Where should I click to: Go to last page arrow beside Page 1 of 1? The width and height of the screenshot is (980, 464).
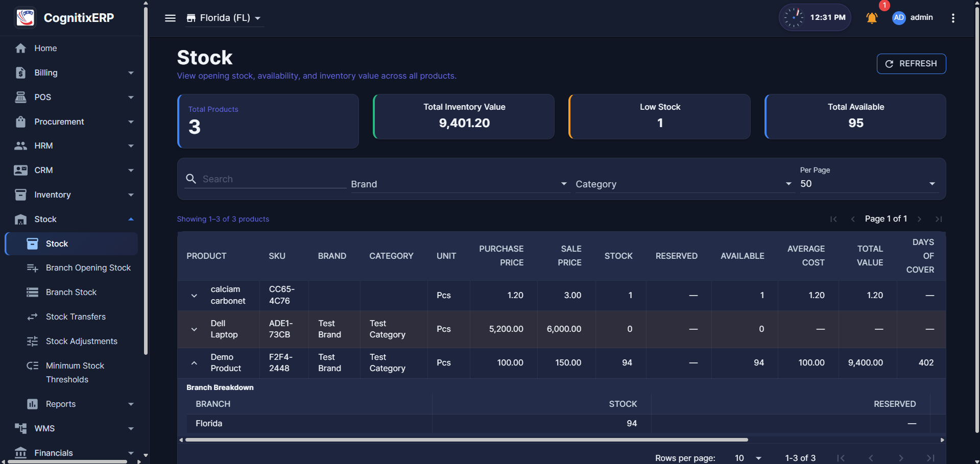(x=938, y=219)
